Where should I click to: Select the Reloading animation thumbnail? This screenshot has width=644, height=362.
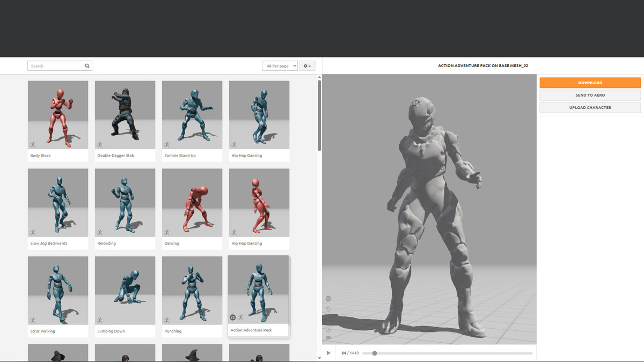pyautogui.click(x=125, y=203)
